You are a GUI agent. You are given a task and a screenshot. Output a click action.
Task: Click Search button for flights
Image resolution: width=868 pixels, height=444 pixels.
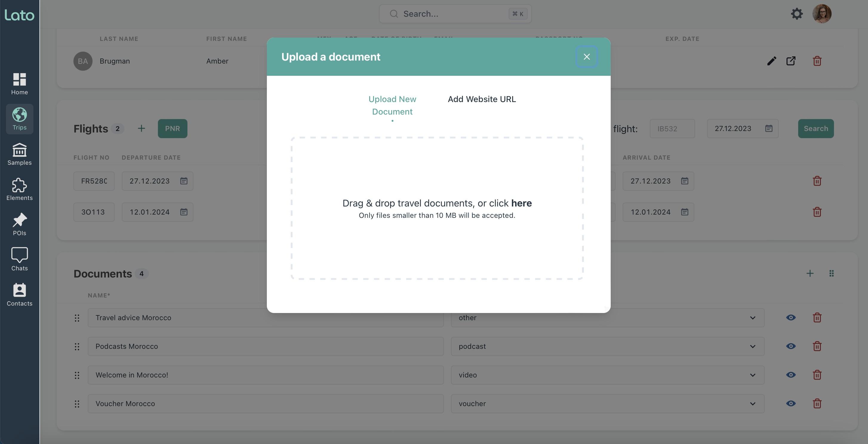click(816, 128)
